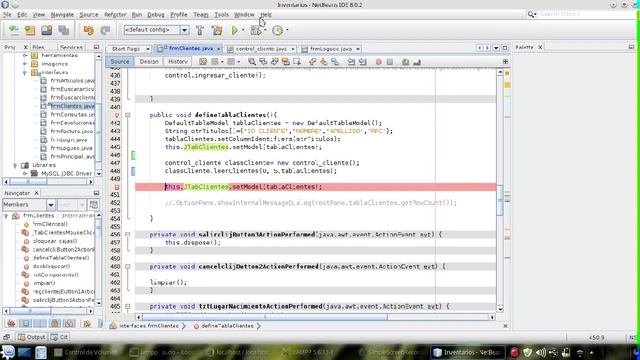This screenshot has width=640, height=360.
Task: Expand the MySQL JDBC Driver node
Action: (25, 173)
